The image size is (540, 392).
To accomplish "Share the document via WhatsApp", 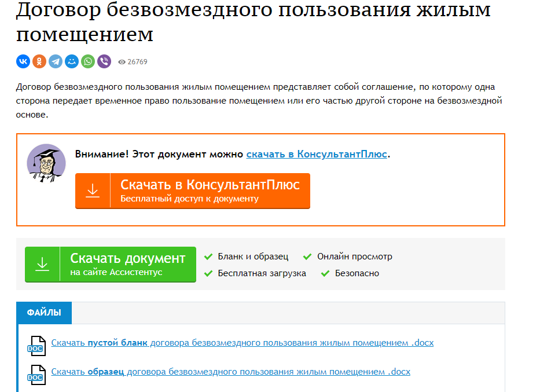I will point(88,61).
